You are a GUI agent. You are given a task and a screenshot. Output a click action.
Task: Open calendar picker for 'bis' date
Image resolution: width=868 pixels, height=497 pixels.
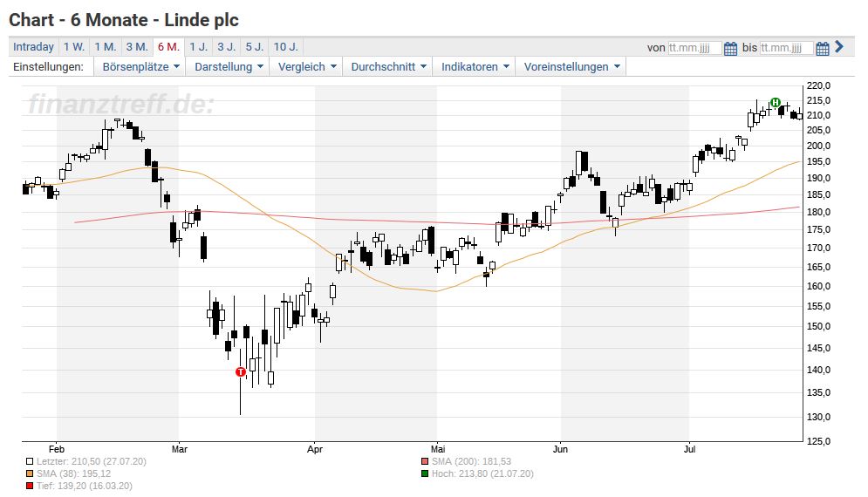(823, 49)
